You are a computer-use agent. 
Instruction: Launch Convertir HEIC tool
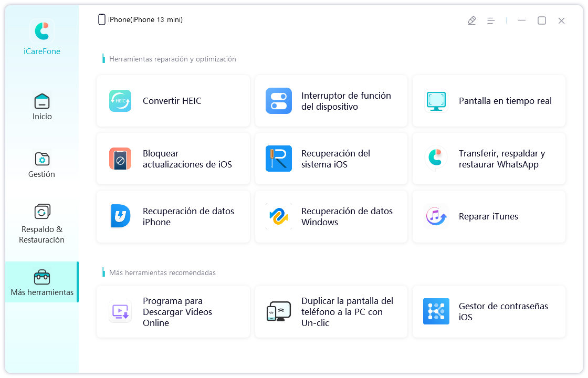(173, 101)
